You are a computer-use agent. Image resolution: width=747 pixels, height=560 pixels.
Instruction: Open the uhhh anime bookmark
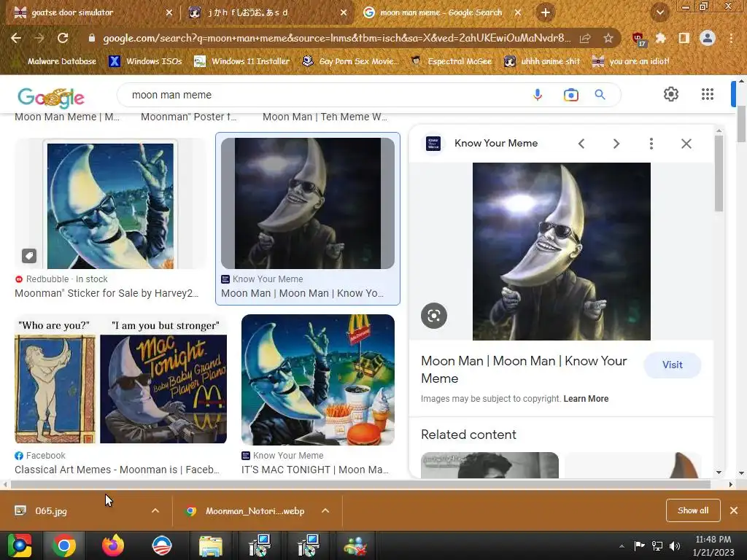[543, 61]
